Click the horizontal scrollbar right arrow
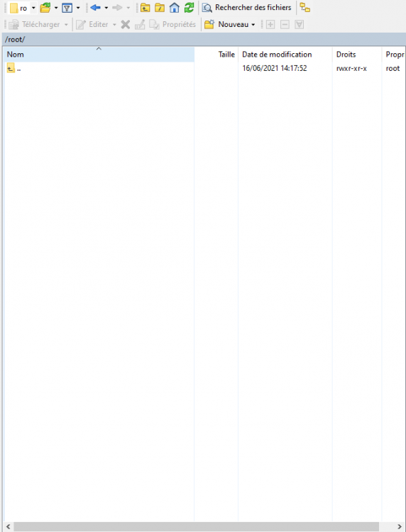This screenshot has width=406, height=532. coord(400,526)
